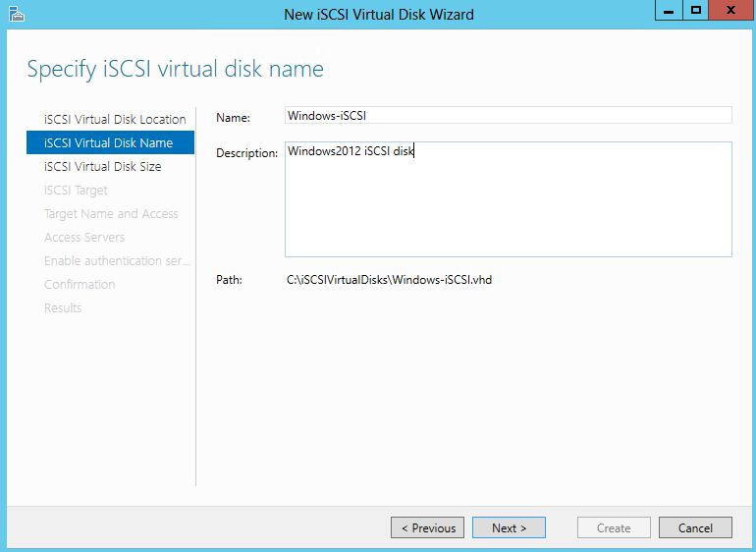Click the Name field containing Windows-iSCSI

point(508,115)
